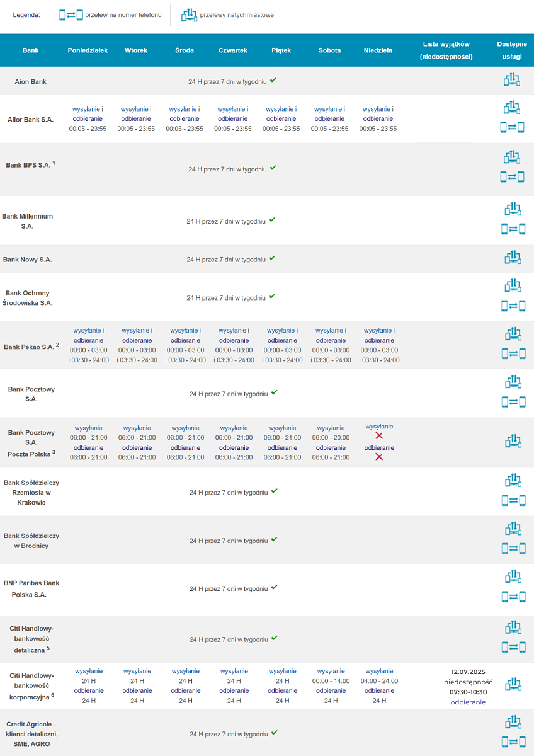
Task: Click Bank Ochrony Środowiska instant transfer icon
Action: [513, 286]
